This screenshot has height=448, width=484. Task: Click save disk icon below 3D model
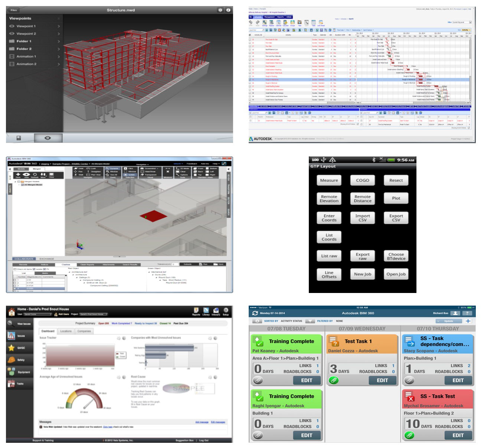19,138
